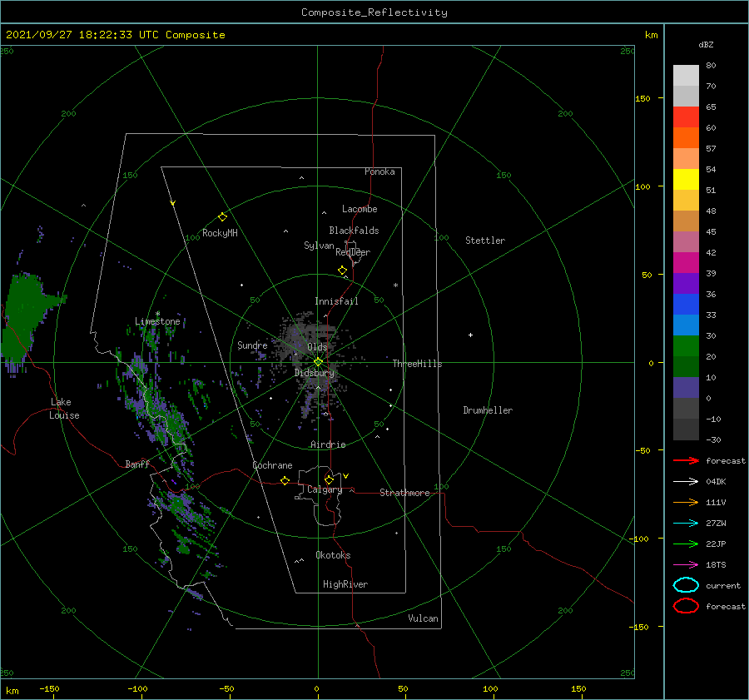This screenshot has height=700, width=749.
Task: Click the Lake Louise label
Action: pos(64,409)
